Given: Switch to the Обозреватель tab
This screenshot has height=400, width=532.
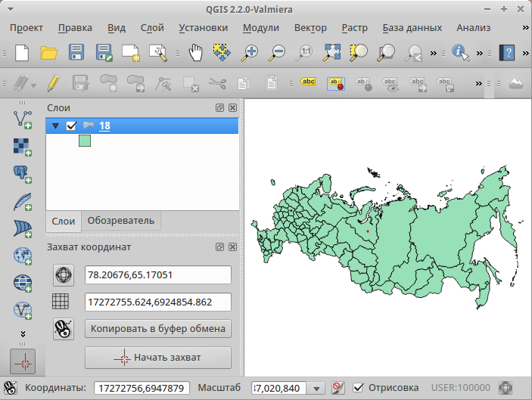Looking at the screenshot, I should (120, 221).
